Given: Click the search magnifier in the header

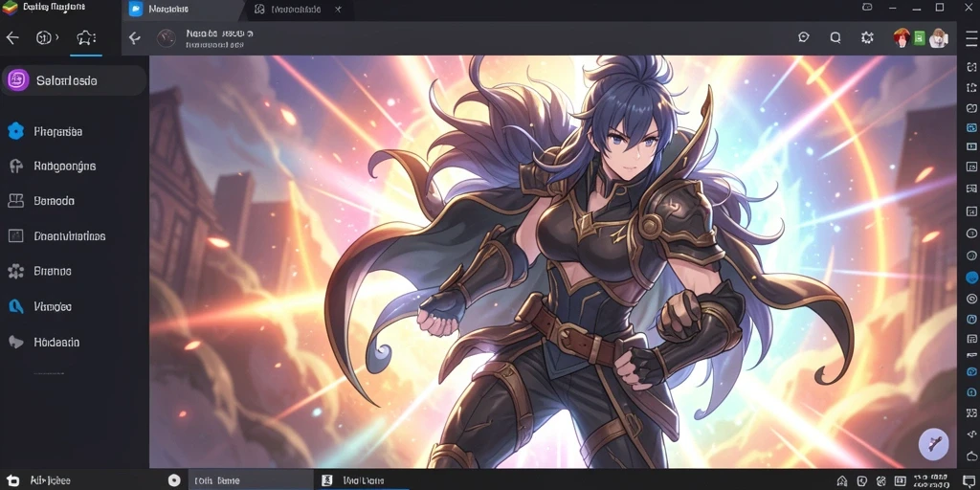Looking at the screenshot, I should coord(835,37).
